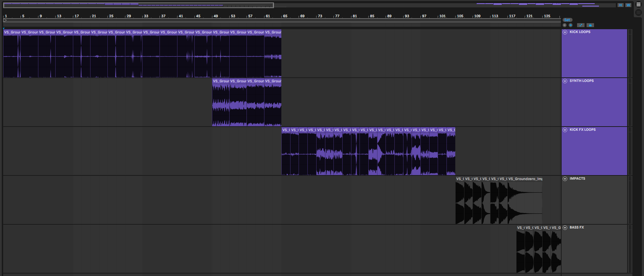Click the H optimize height button

[620, 5]
